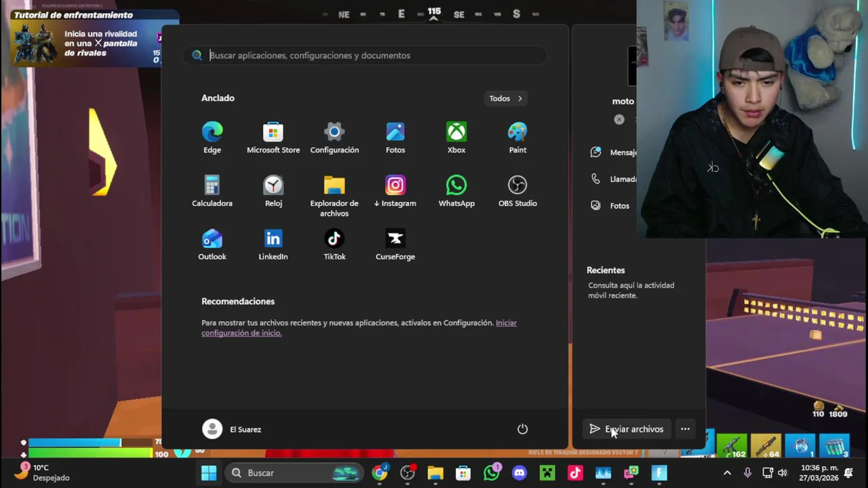Open the Calculadora app
Screen dimensions: 868x488
tap(212, 191)
